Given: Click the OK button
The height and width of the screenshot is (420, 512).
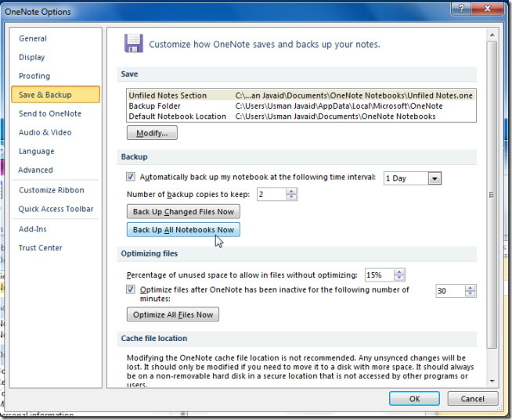Looking at the screenshot, I should click(x=414, y=399).
